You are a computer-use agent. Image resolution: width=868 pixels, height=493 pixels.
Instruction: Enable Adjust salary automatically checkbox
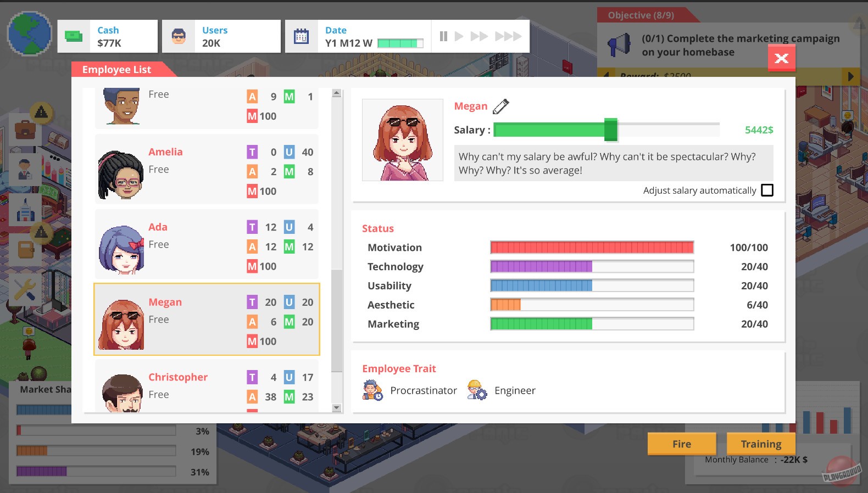coord(767,191)
